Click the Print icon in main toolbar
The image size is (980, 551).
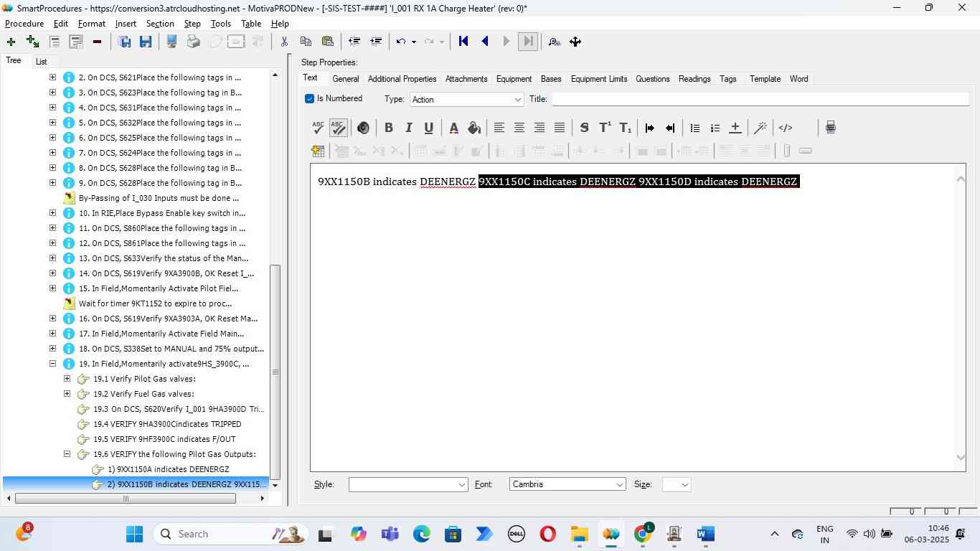coord(193,42)
